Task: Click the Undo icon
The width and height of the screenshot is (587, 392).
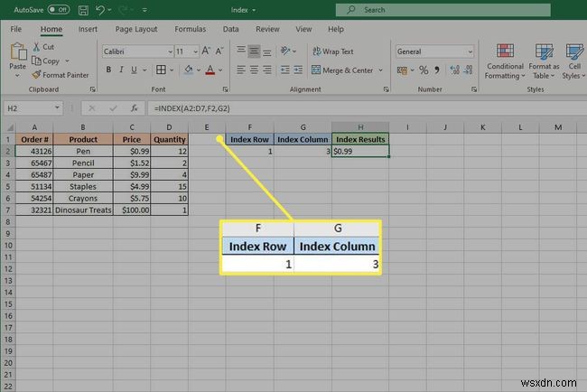Action: pos(100,10)
